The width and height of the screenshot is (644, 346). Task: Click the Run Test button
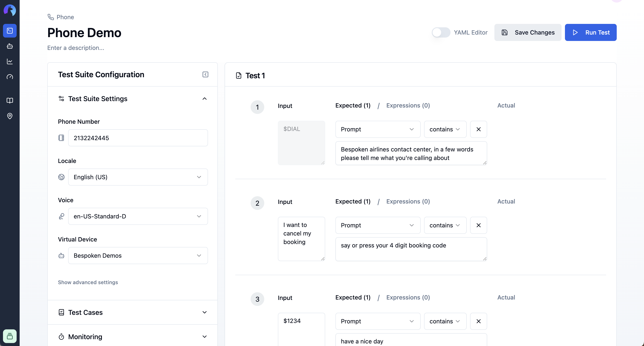pos(591,32)
